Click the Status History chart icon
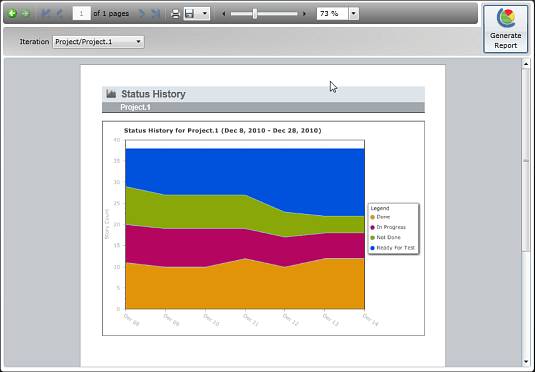Screen dimensions: 535x372 coord(111,94)
